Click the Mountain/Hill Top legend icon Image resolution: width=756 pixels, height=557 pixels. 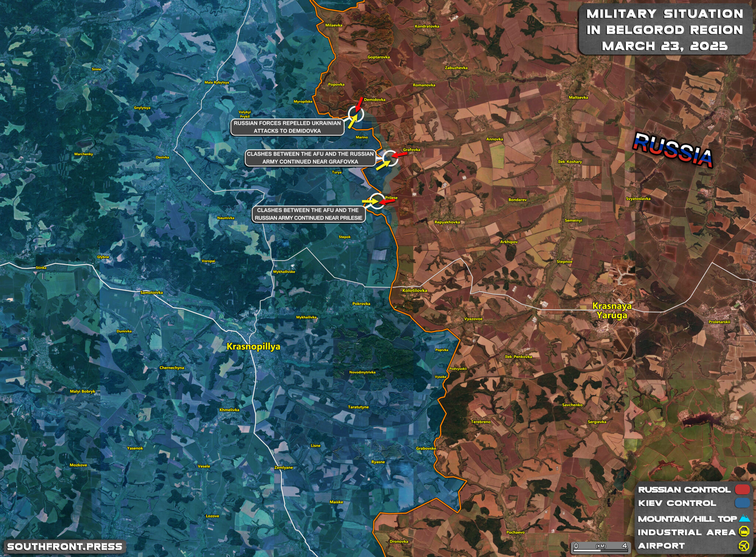click(744, 519)
